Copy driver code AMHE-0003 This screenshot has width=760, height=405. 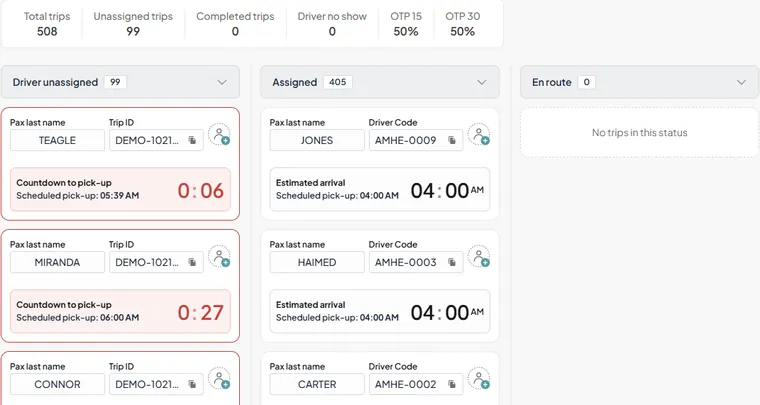(x=452, y=263)
